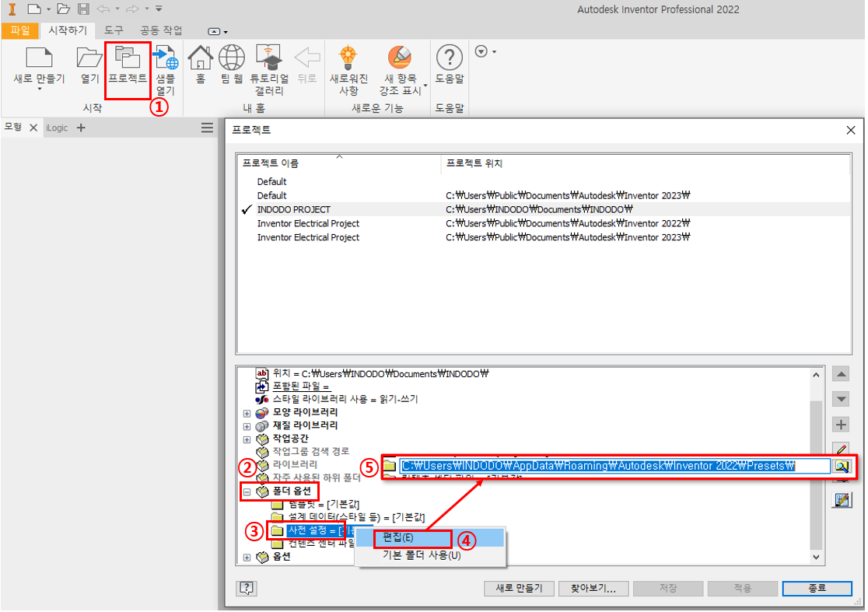Expand 재질 라이브러리 tree node
Screen dimensions: 868x612
point(247,427)
